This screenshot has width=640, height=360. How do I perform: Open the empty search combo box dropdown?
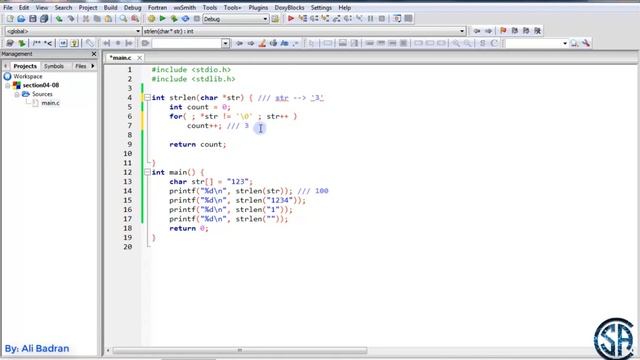pyautogui.click(x=225, y=43)
